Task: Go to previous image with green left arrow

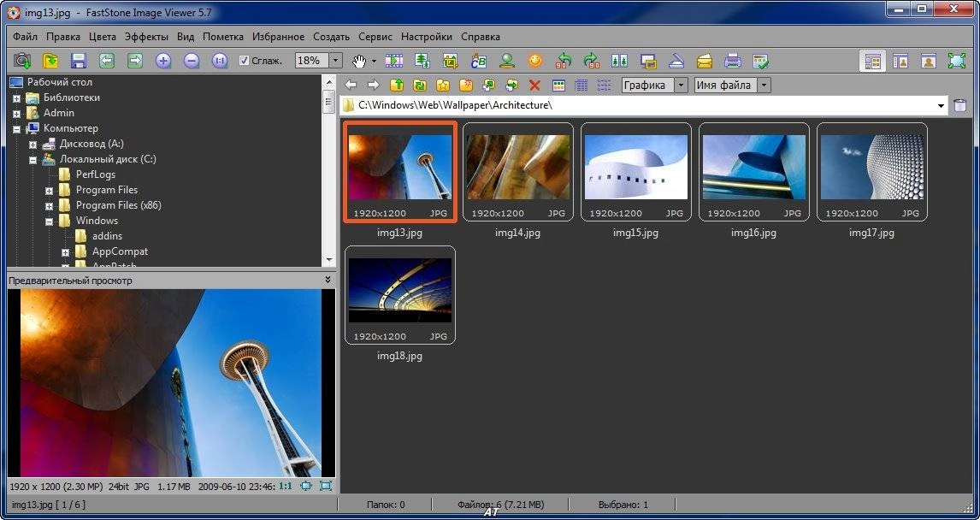Action: click(x=107, y=61)
